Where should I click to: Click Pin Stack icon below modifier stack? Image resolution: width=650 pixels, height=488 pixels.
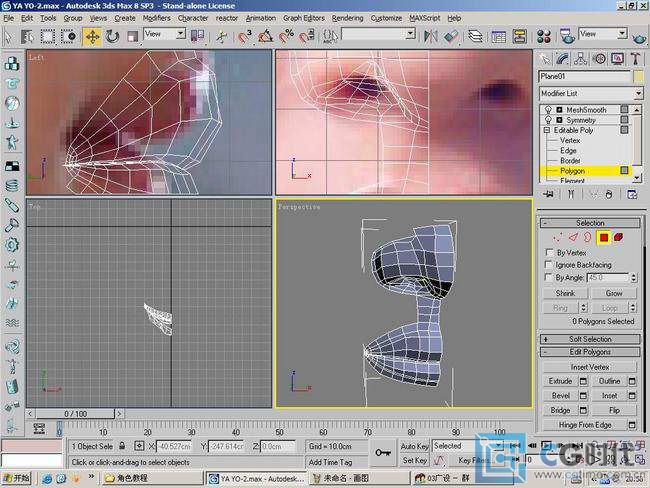(x=548, y=194)
